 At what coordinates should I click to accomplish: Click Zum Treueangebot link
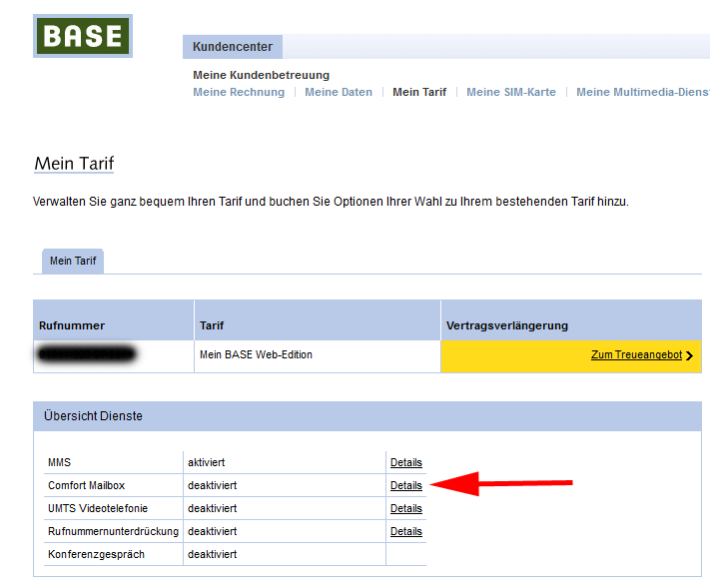[x=636, y=354]
